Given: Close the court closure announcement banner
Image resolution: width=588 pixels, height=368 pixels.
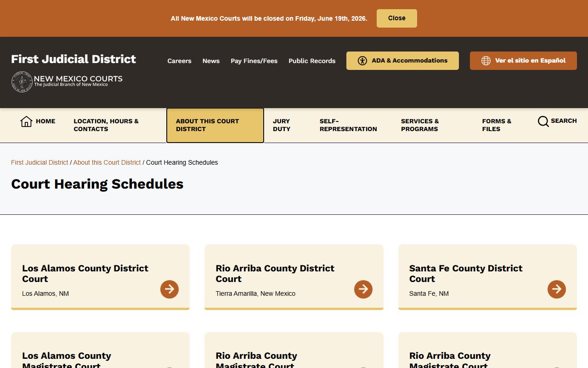Looking at the screenshot, I should click(x=396, y=18).
